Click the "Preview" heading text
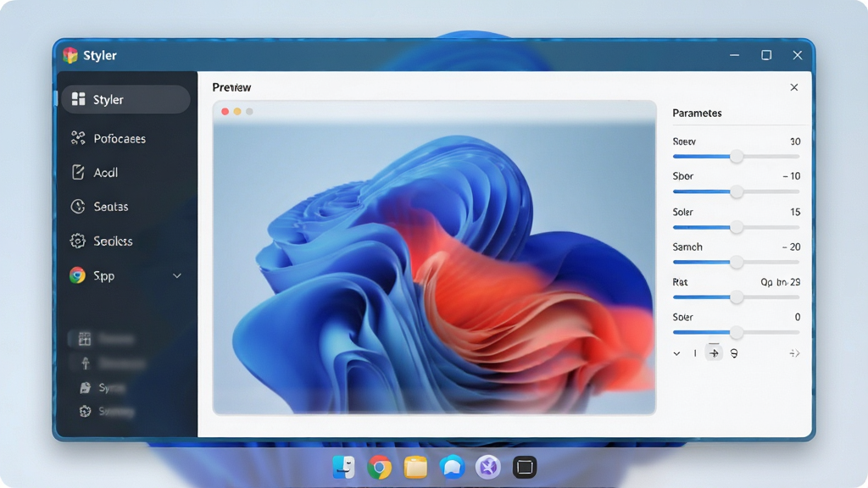This screenshot has height=488, width=868. point(231,87)
